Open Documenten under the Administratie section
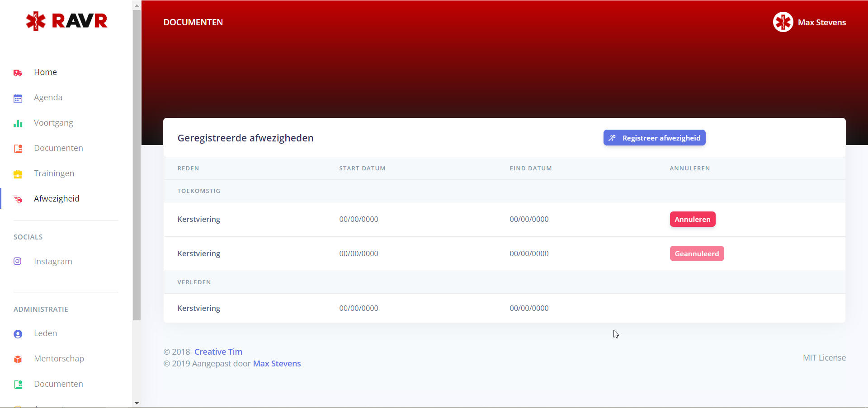The height and width of the screenshot is (408, 868). (58, 384)
